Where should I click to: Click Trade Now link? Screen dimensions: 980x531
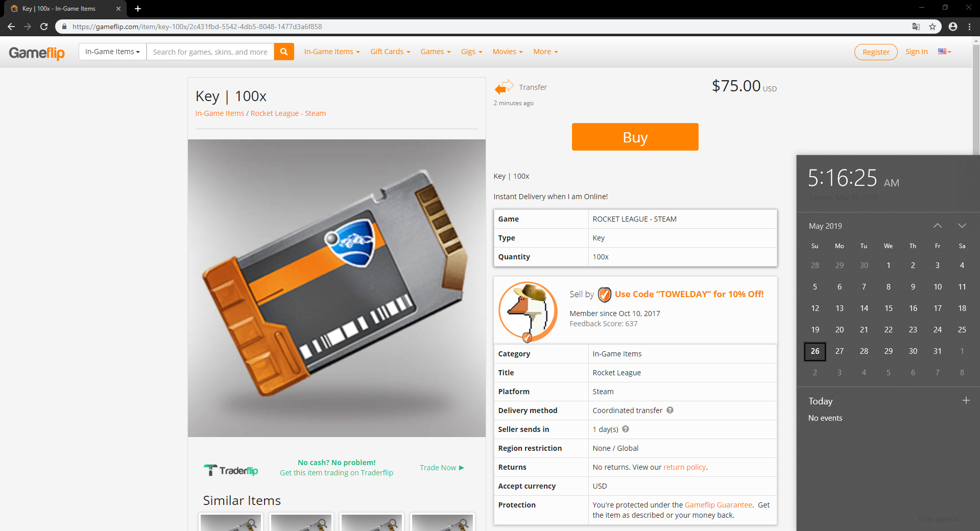(x=442, y=467)
